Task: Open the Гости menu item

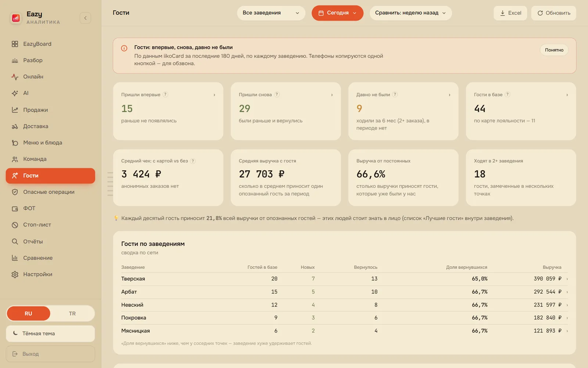Action: (x=50, y=176)
